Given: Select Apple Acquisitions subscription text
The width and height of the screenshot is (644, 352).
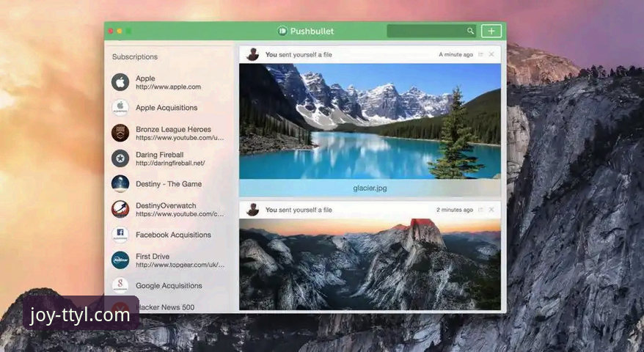Looking at the screenshot, I should (167, 108).
